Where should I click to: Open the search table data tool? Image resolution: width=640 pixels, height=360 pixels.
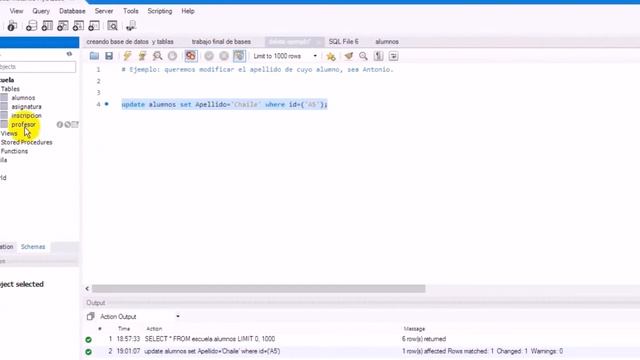click(113, 26)
